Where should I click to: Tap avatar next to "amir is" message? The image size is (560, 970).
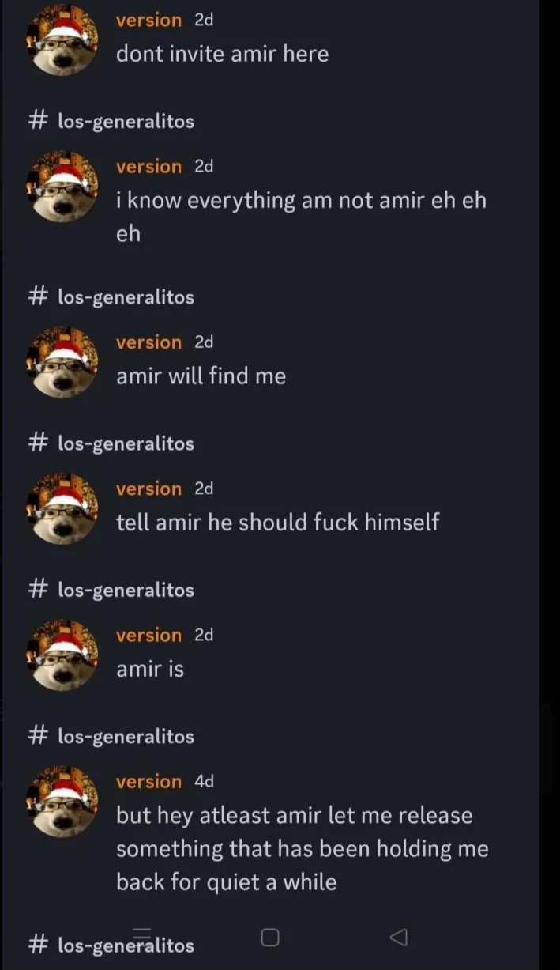click(62, 655)
